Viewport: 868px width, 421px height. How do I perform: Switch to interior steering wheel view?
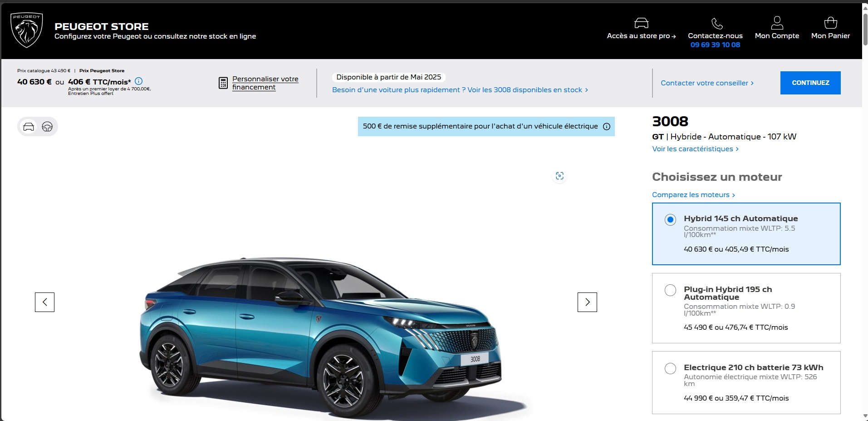pyautogui.click(x=47, y=127)
